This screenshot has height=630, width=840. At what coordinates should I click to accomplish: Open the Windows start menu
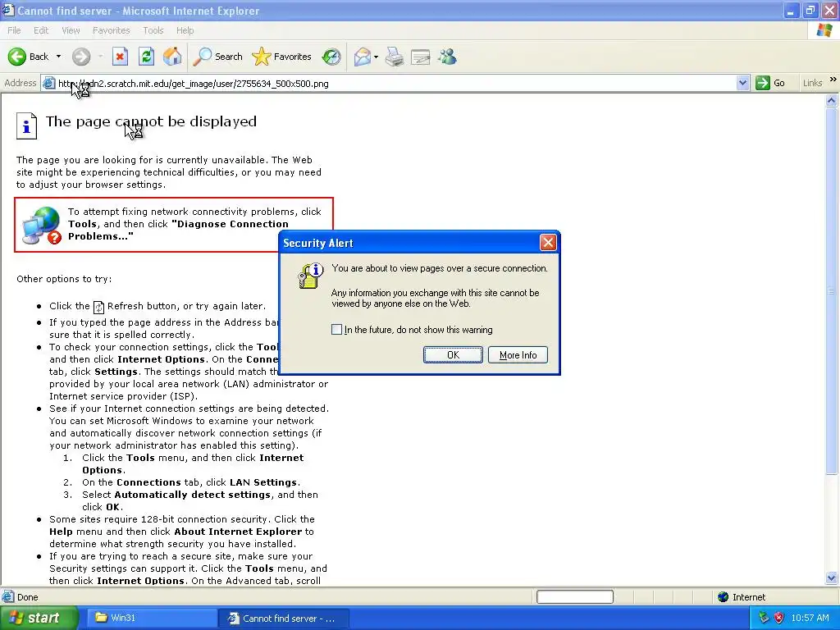(x=39, y=618)
